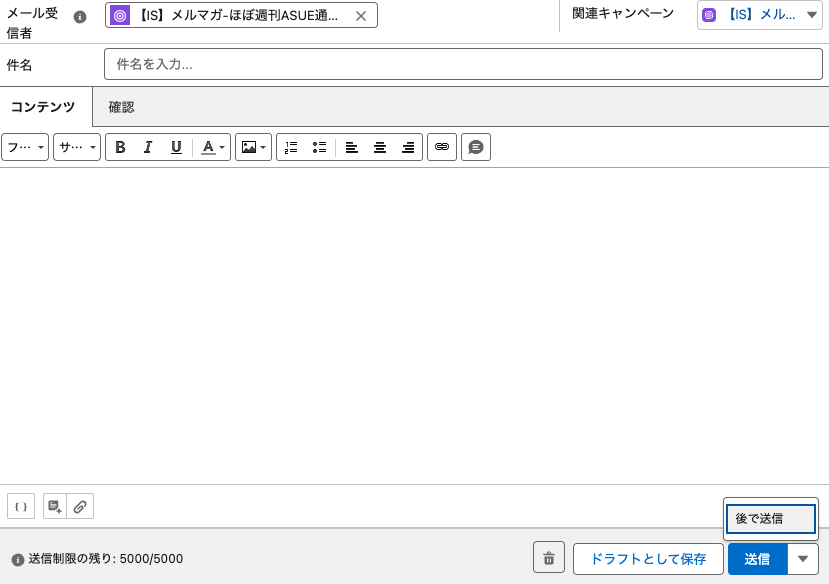Open the related campaign dropdown
This screenshot has width=829, height=584.
760,15
